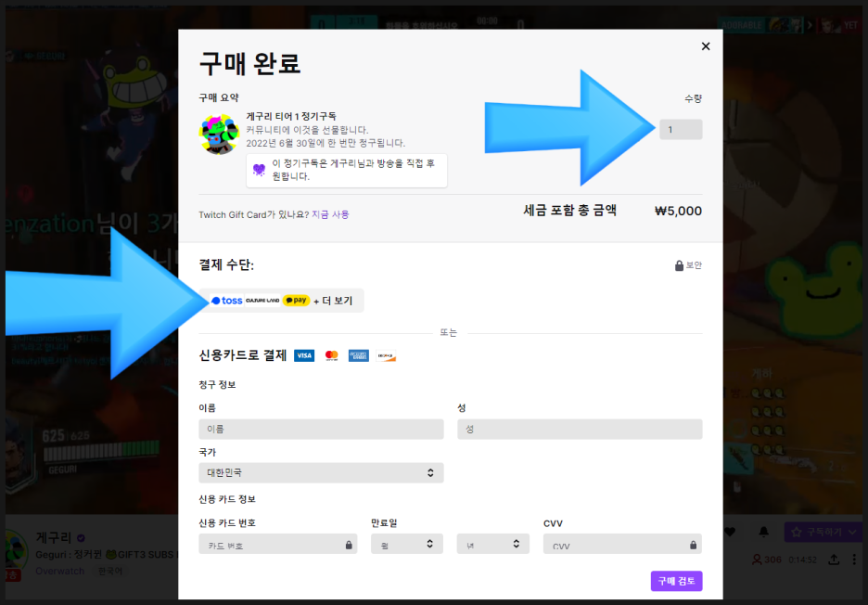Select the Culture Land payment logo

[262, 301]
